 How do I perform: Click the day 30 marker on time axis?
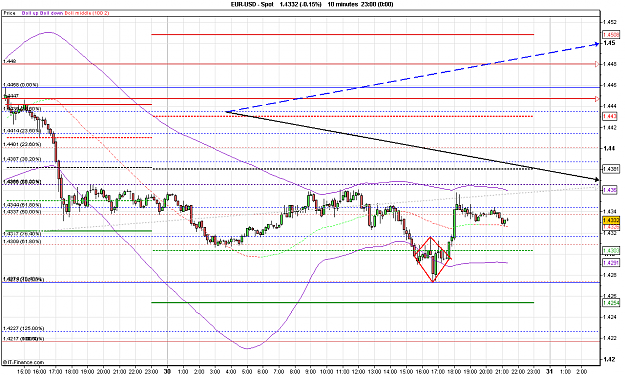pyautogui.click(x=167, y=371)
